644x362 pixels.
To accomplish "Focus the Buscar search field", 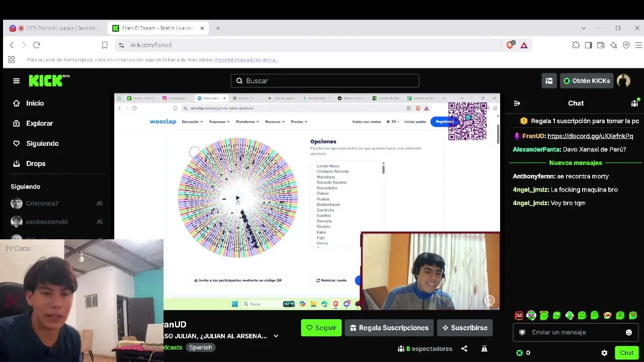I will 325,81.
